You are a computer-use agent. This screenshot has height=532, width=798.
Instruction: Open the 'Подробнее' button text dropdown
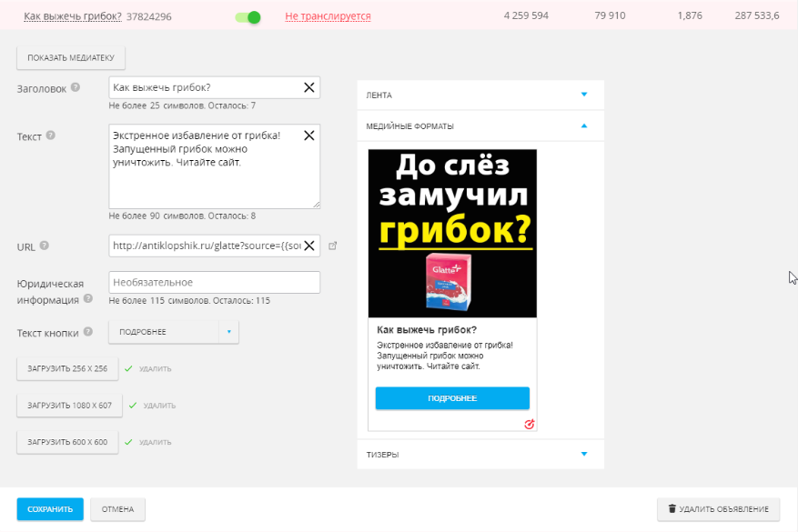click(174, 332)
